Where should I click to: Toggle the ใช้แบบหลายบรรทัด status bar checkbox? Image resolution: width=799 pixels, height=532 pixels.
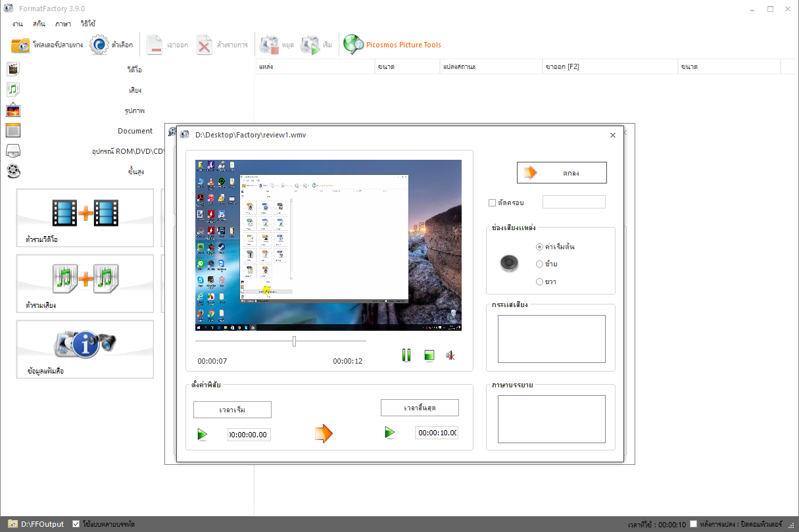click(76, 524)
